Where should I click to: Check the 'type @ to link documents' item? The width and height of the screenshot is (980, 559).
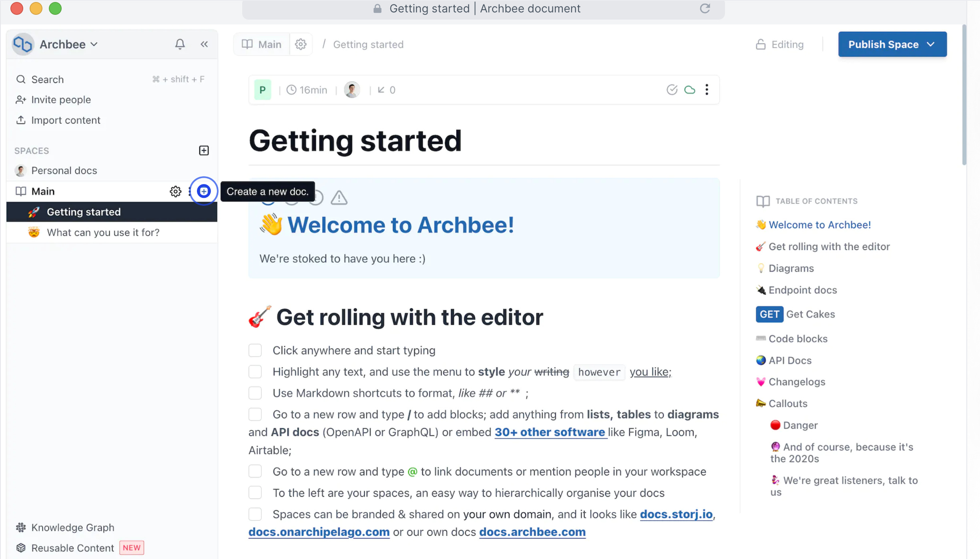coord(255,471)
